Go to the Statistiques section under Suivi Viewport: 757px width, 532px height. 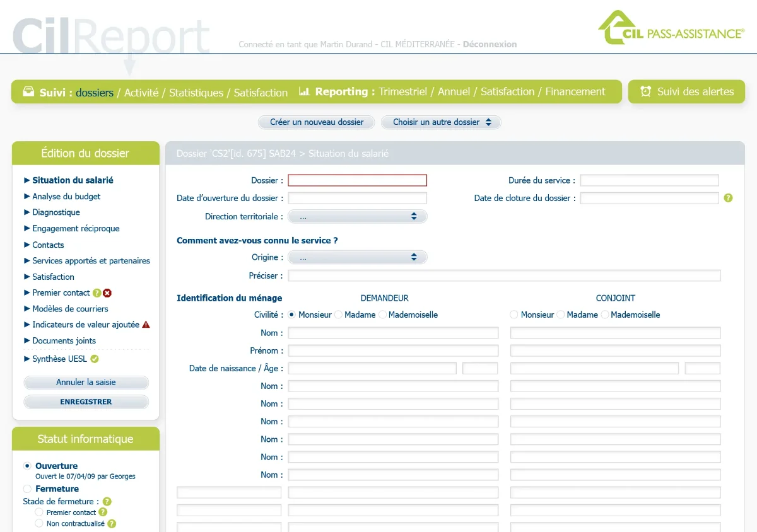pos(196,93)
